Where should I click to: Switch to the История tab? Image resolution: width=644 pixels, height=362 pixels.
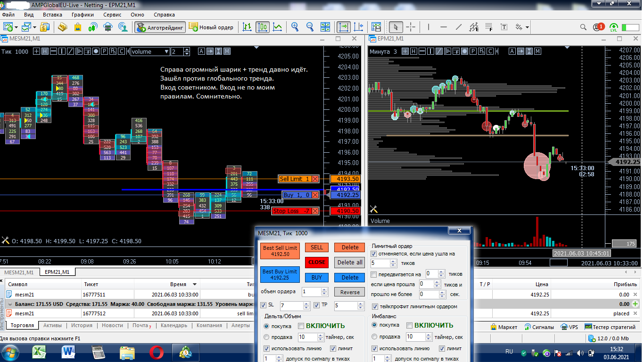pyautogui.click(x=82, y=325)
